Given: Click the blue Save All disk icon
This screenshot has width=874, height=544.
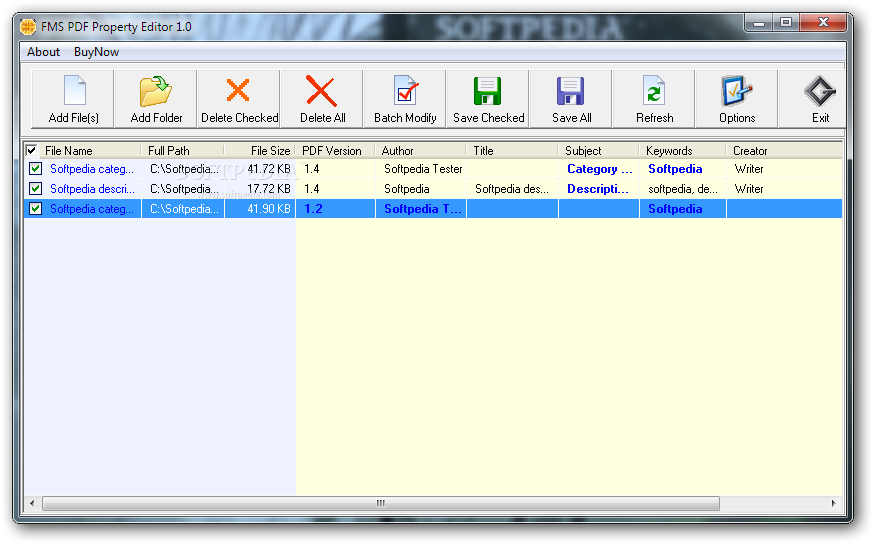Looking at the screenshot, I should click(x=570, y=91).
